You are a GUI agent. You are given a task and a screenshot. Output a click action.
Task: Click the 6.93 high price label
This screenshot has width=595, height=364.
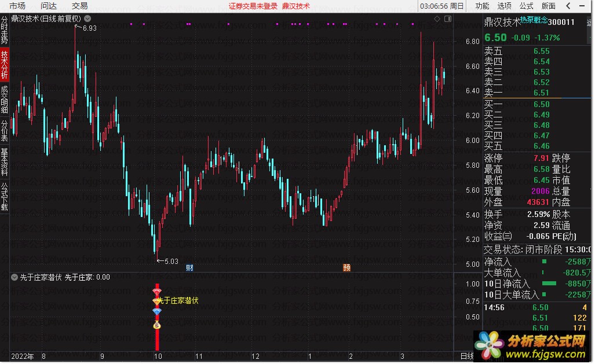pos(90,28)
